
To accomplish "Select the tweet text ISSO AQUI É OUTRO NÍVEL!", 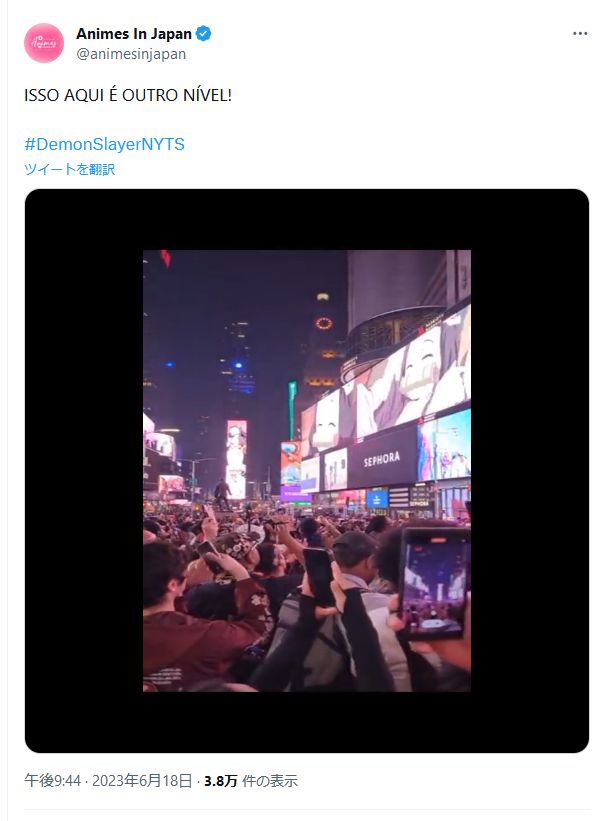I will tap(128, 95).
